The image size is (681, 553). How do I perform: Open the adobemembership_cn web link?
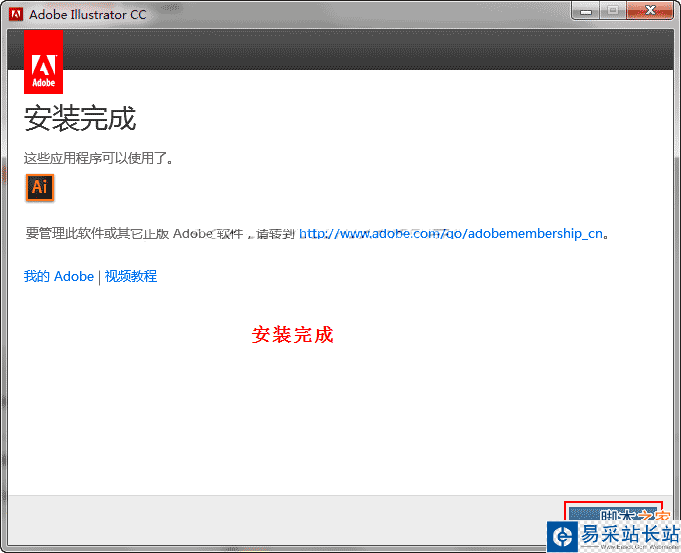[451, 234]
